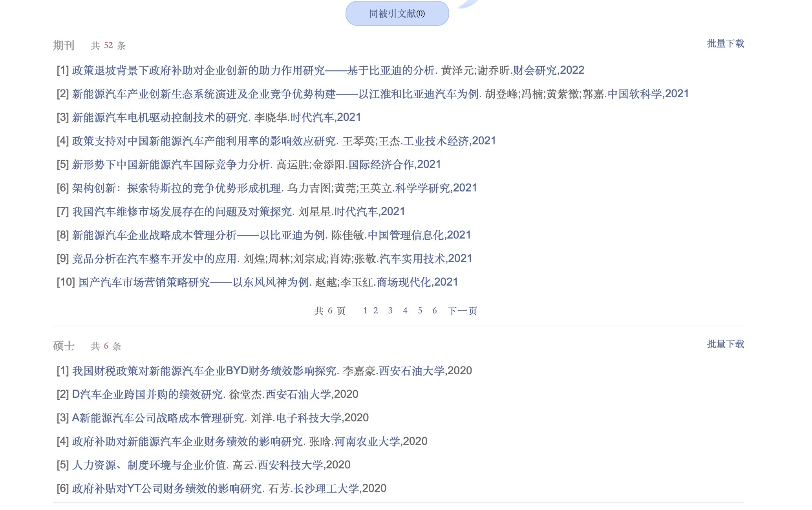
Task: Click the 同被引文献(0) button
Action: (x=397, y=14)
